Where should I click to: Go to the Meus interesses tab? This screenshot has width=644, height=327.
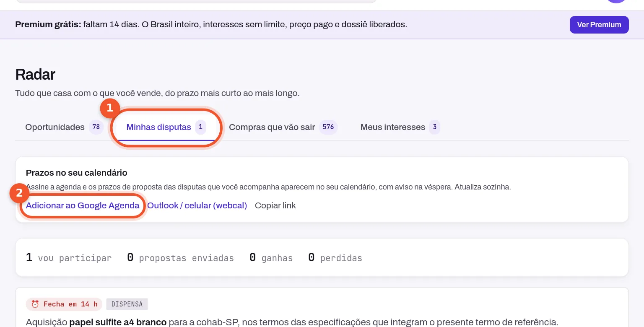(x=400, y=127)
